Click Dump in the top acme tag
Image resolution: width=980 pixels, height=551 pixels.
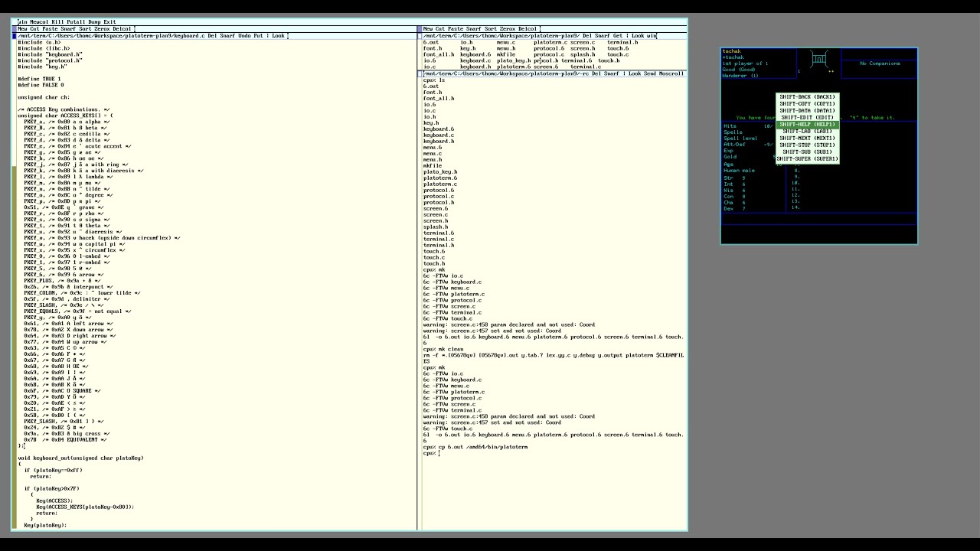point(94,21)
